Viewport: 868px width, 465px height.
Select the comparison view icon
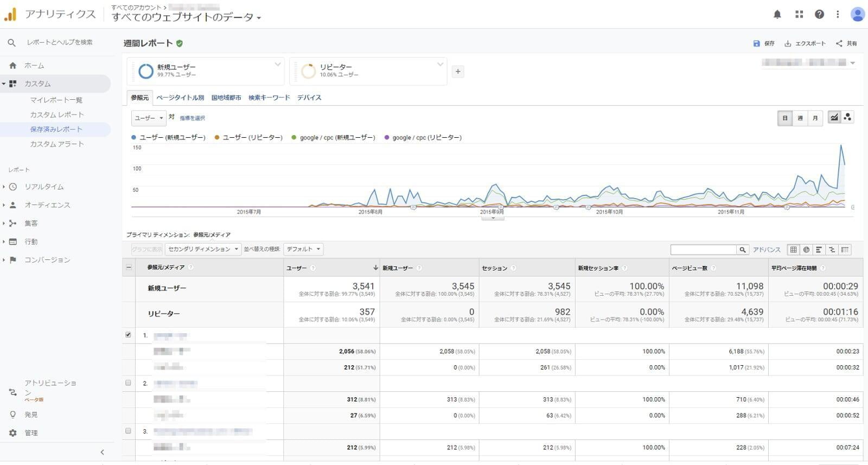click(832, 250)
